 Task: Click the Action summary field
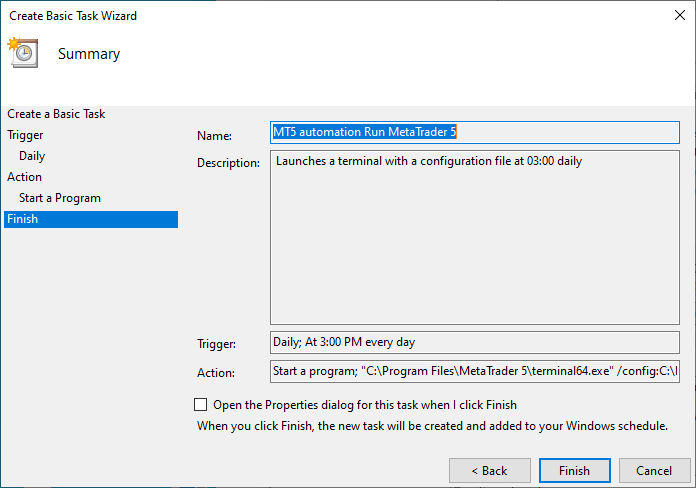(475, 371)
